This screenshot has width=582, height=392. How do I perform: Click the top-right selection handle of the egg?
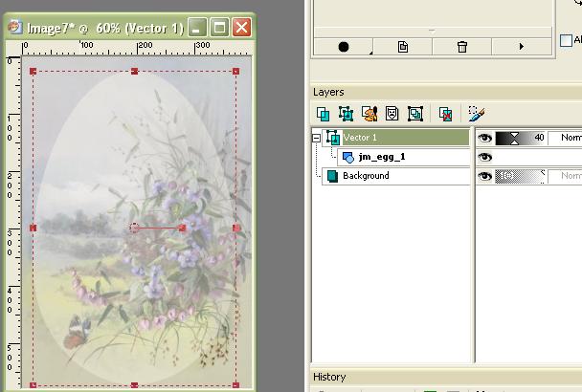(x=235, y=71)
